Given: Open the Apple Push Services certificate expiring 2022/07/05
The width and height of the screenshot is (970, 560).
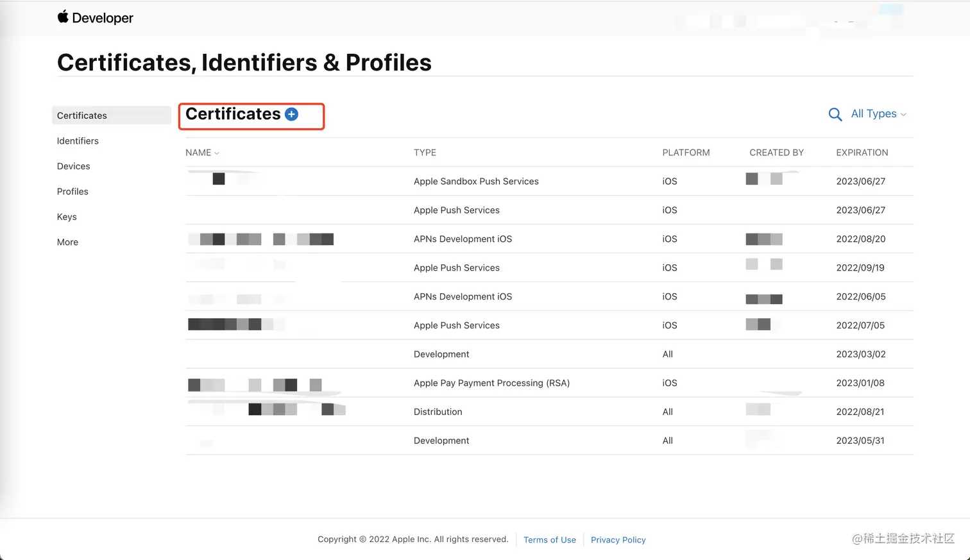Looking at the screenshot, I should (456, 325).
